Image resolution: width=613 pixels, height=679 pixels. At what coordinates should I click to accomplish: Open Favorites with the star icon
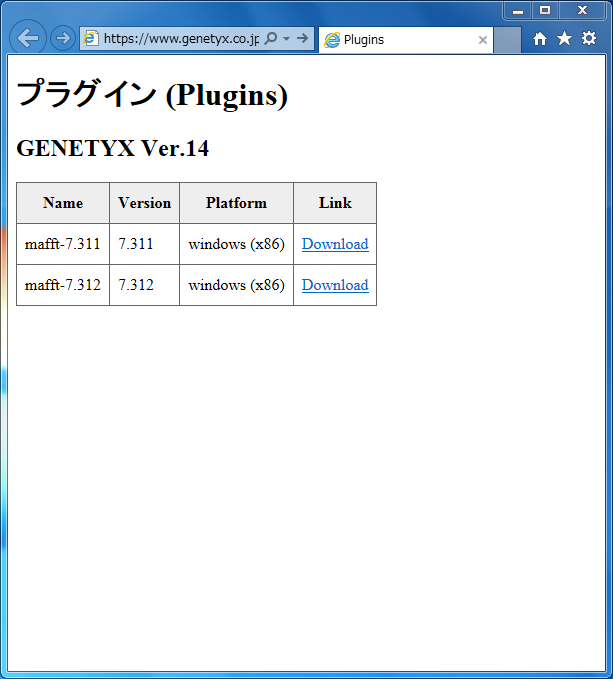coord(564,39)
